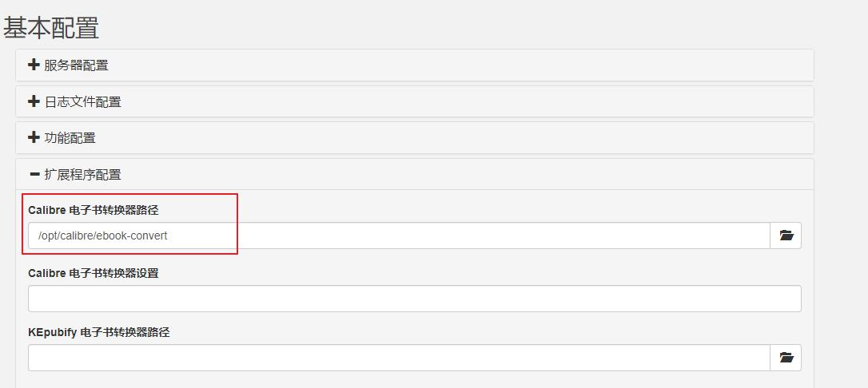Click the Calibre 电子书转换器路径 label
This screenshot has height=388, width=868.
pos(93,210)
